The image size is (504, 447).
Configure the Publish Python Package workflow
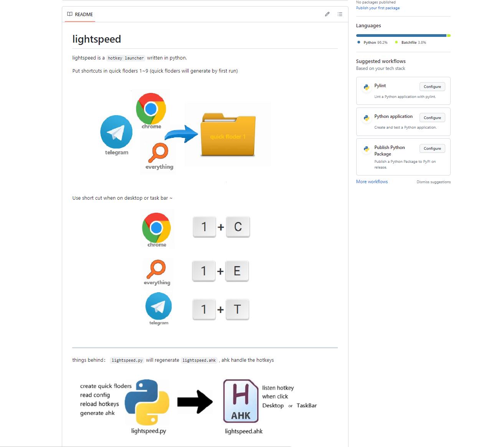[x=432, y=149]
